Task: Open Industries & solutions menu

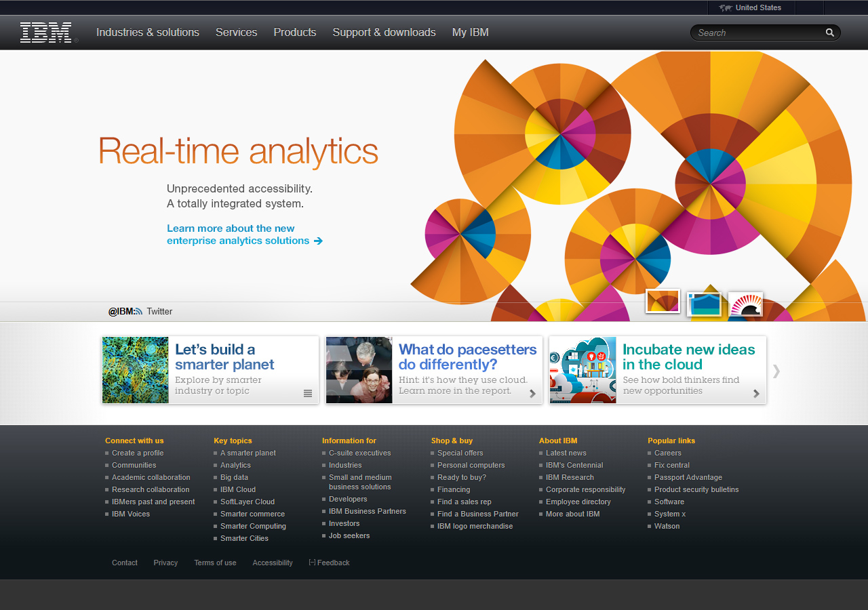Action: point(148,33)
